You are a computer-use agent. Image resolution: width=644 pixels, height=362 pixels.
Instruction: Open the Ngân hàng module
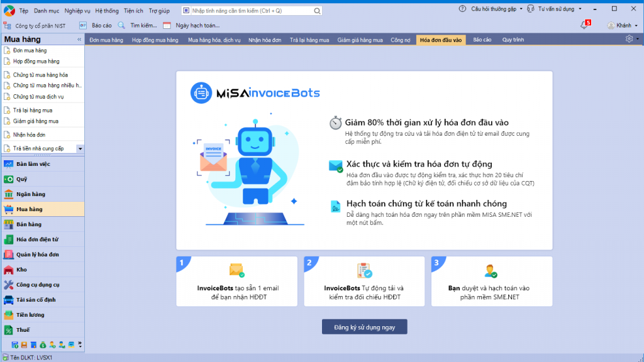43,194
